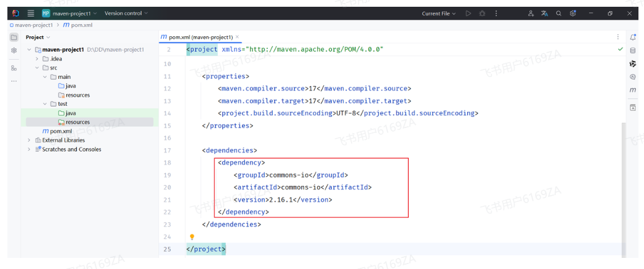The width and height of the screenshot is (644, 269).
Task: Collapse the src folder
Action: (x=37, y=68)
